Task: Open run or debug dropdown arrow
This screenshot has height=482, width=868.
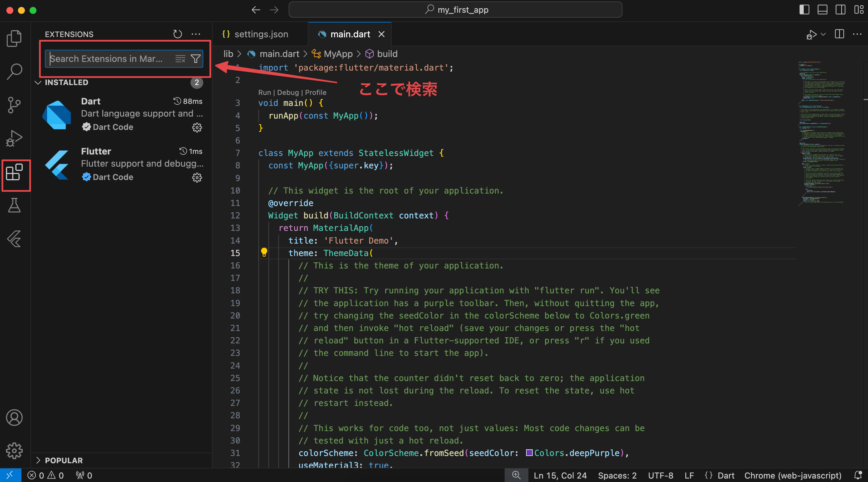Action: click(x=823, y=34)
